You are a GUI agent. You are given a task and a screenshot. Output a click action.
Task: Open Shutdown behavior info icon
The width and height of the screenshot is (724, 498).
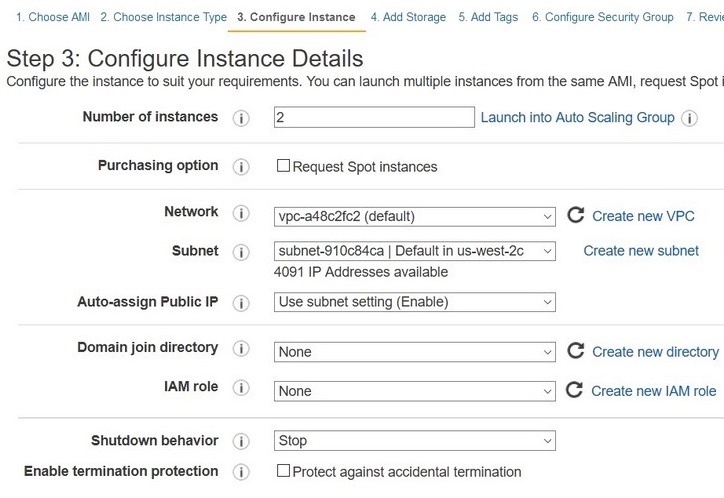point(241,442)
